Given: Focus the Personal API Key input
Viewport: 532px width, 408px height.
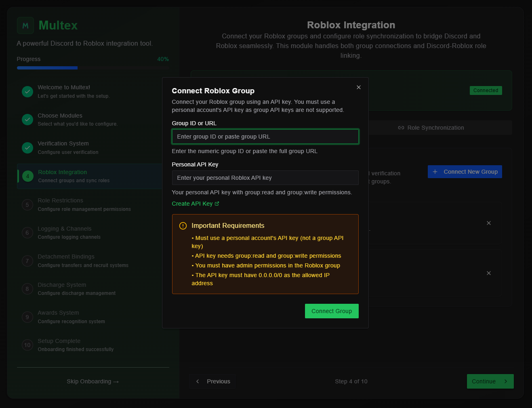Looking at the screenshot, I should point(265,178).
